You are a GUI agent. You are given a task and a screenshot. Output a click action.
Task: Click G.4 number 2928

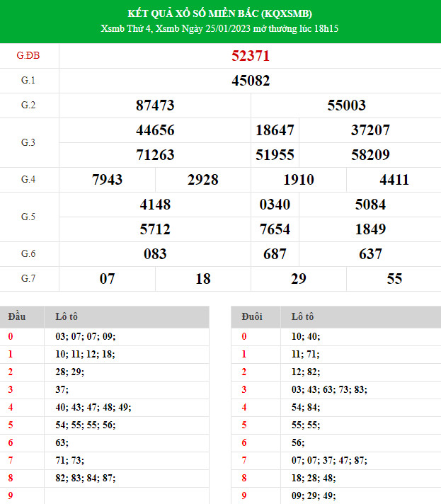pos(203,180)
